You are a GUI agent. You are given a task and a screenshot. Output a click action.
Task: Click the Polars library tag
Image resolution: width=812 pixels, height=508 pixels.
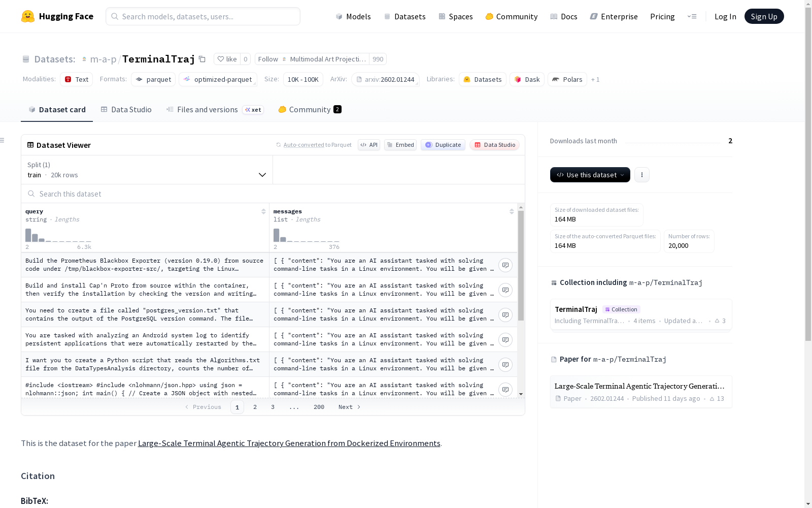[567, 79]
